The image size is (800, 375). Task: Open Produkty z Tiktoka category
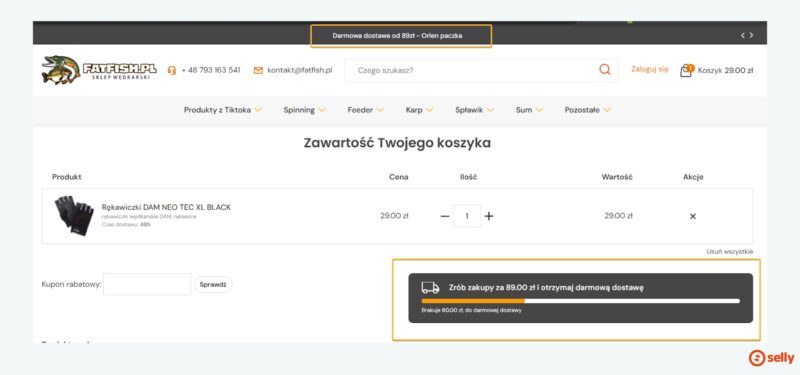217,110
